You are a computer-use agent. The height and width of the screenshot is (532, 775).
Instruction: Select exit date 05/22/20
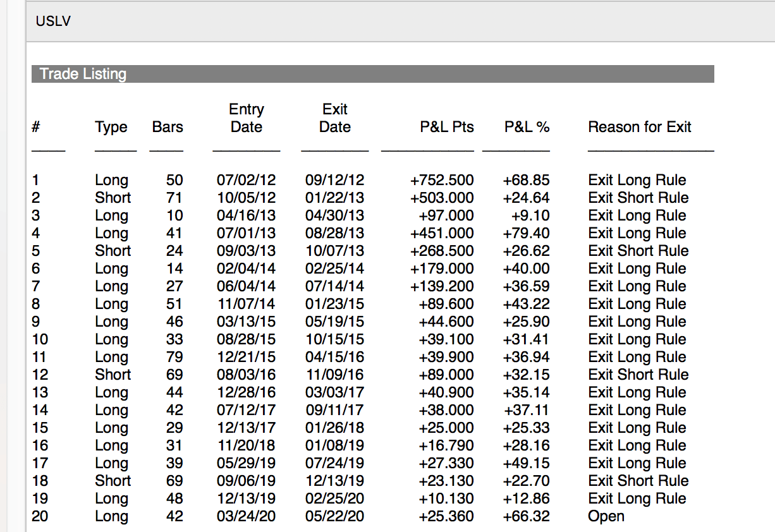[335, 516]
